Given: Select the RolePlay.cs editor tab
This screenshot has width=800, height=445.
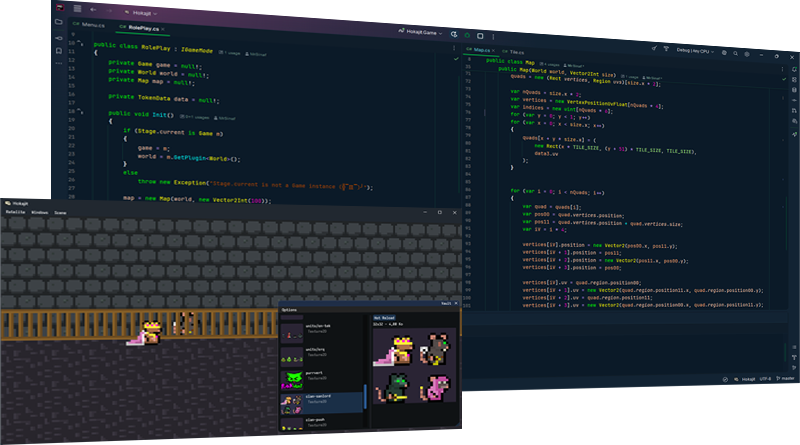Looking at the screenshot, I should (x=140, y=28).
